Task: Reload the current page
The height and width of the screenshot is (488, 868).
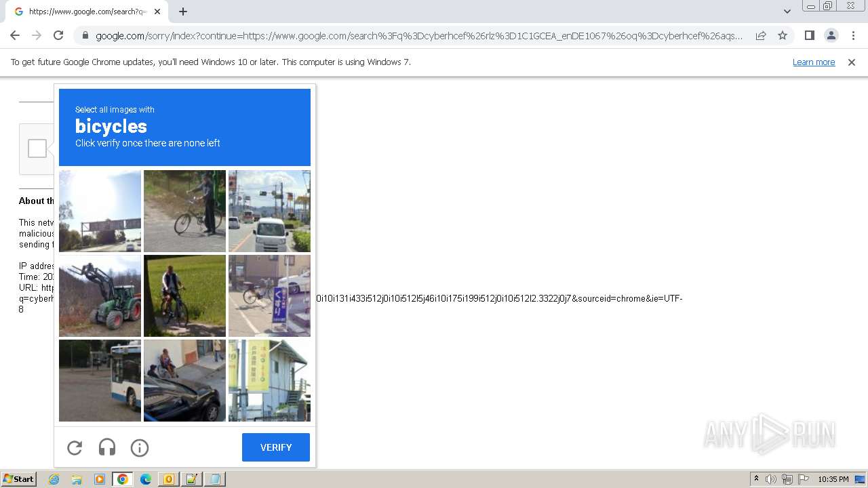Action: pyautogui.click(x=58, y=35)
